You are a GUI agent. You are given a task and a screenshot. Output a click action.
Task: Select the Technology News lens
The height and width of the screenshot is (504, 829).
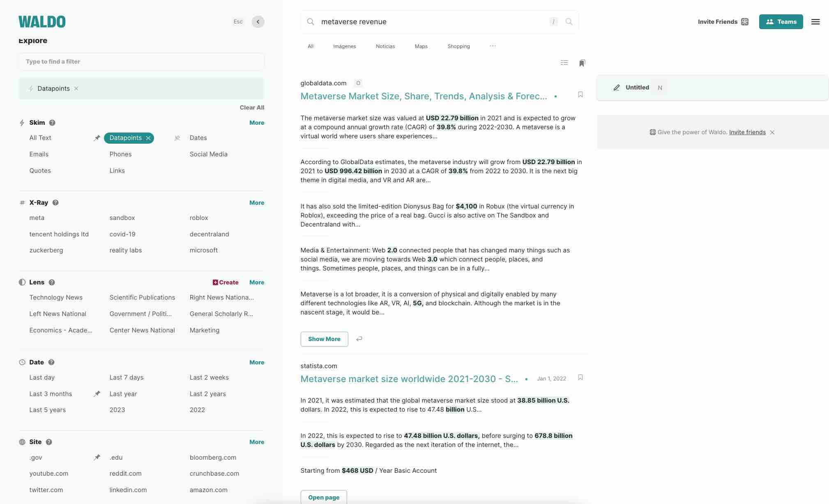tap(56, 298)
